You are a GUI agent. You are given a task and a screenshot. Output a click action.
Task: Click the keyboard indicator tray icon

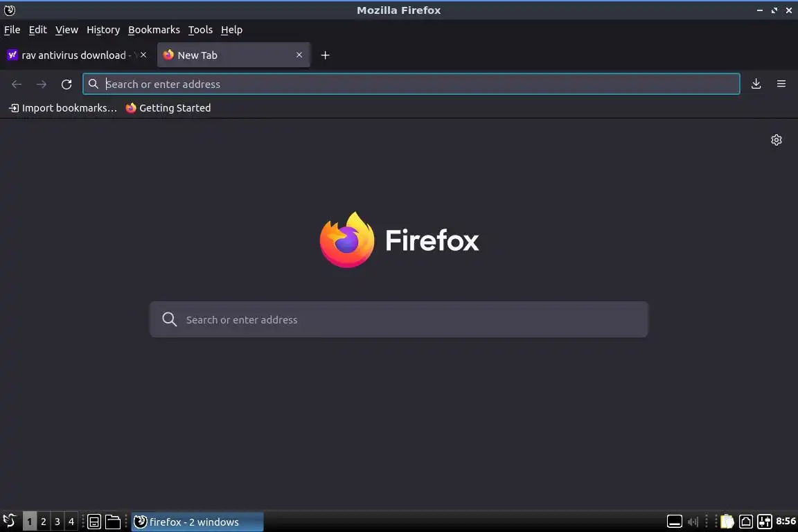674,522
